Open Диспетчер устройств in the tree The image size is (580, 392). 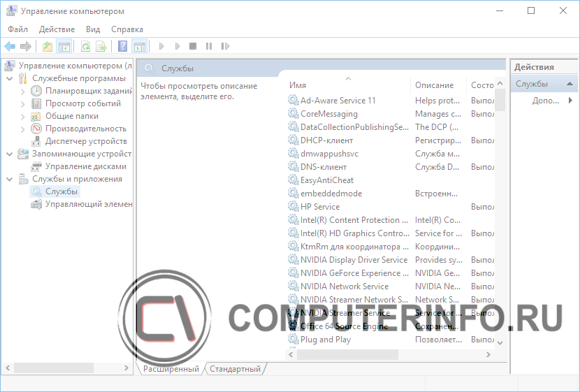coord(86,141)
